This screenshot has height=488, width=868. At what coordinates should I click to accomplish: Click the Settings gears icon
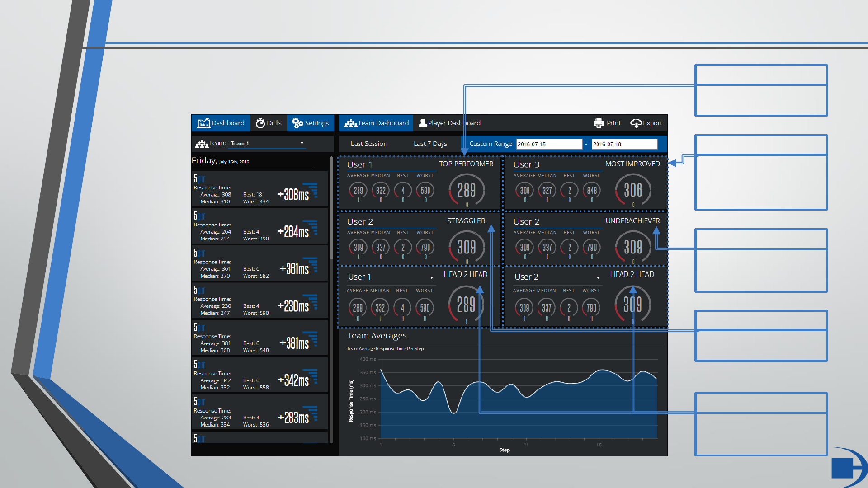(297, 123)
